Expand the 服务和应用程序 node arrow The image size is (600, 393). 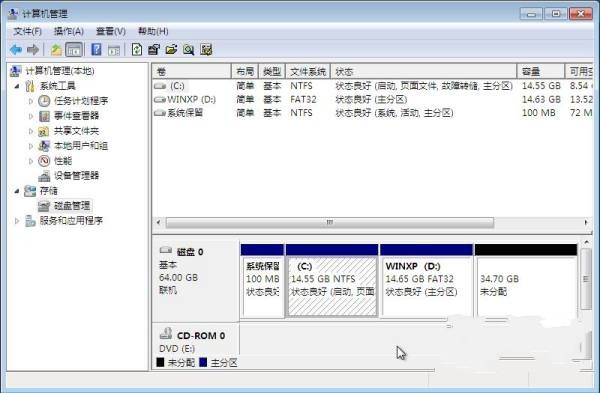pyautogui.click(x=17, y=221)
